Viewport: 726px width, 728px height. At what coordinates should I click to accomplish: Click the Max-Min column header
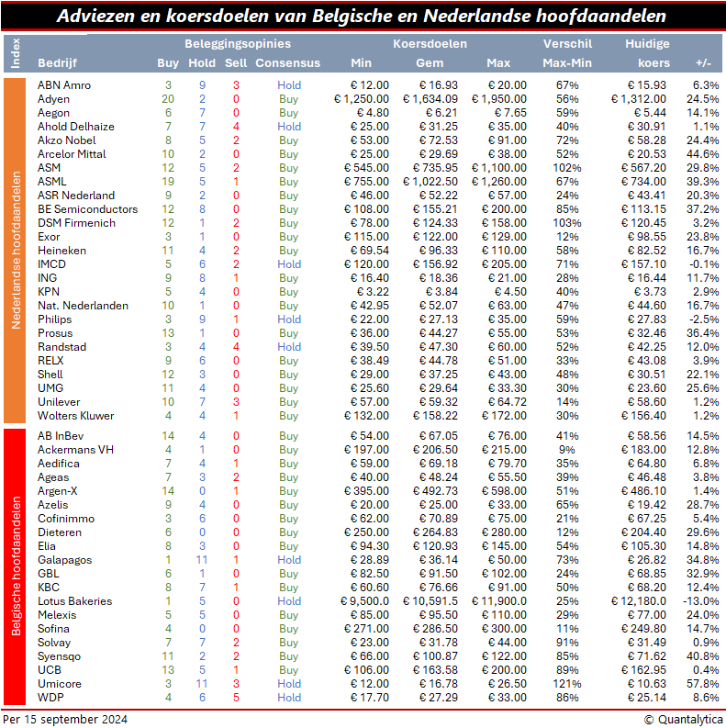point(567,62)
